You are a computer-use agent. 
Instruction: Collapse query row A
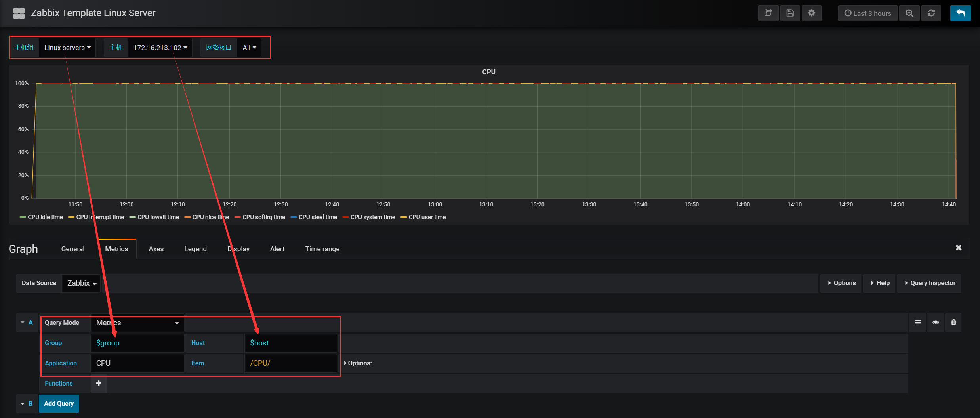click(23, 323)
